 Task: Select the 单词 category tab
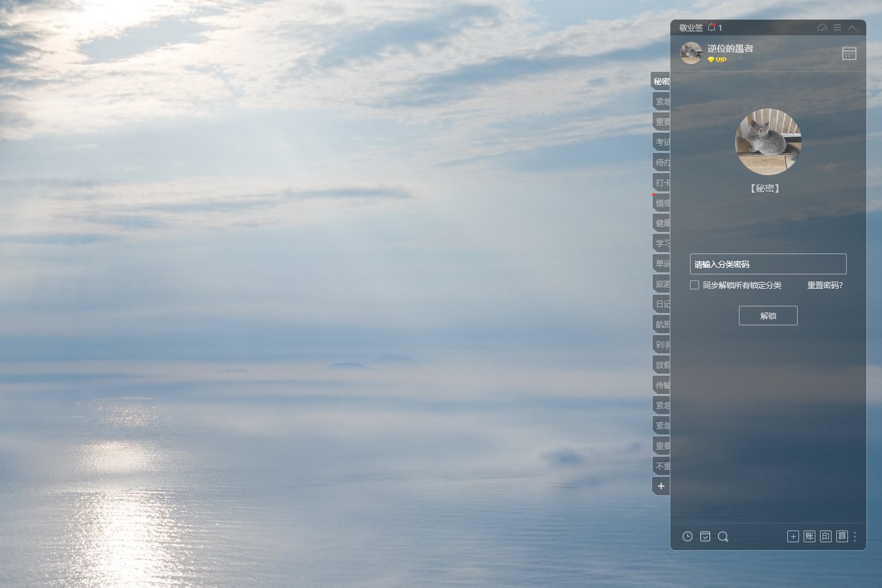click(x=662, y=263)
